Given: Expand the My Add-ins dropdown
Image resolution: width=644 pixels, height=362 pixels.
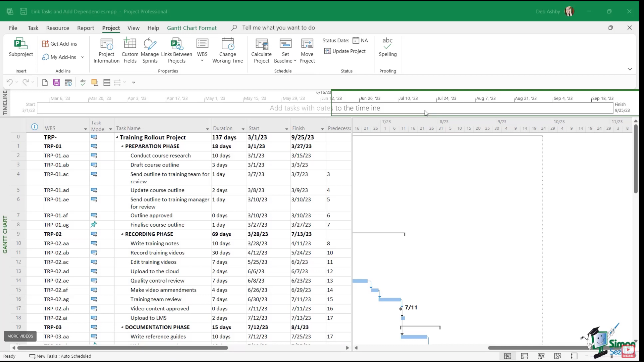Looking at the screenshot, I should pos(82,57).
